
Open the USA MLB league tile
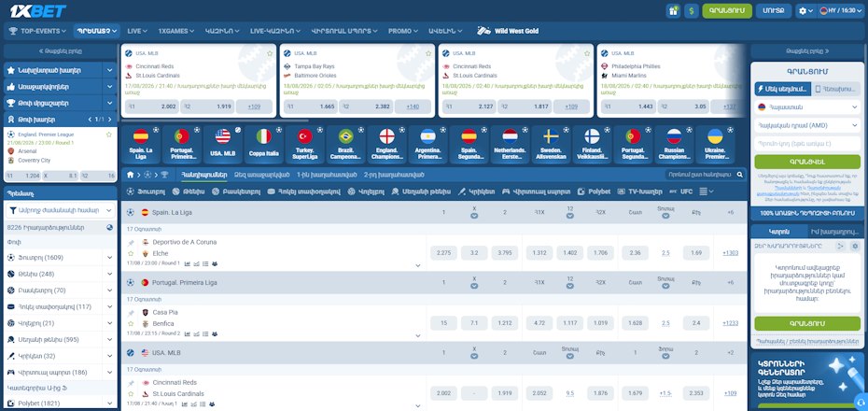(x=223, y=145)
